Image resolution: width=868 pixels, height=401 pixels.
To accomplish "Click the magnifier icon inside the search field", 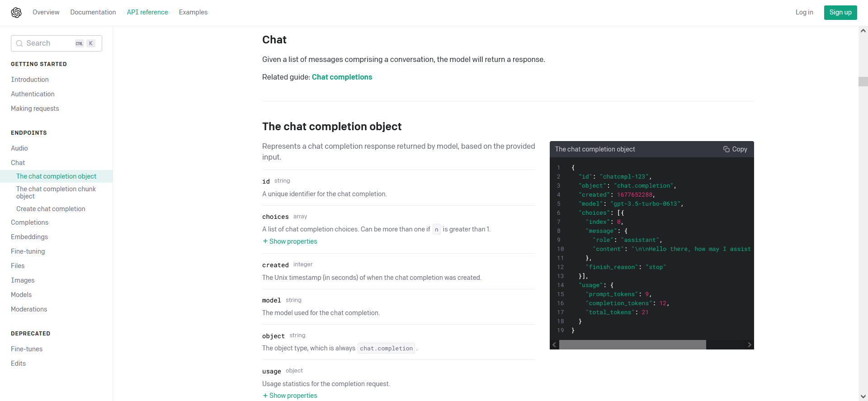I will click(19, 43).
